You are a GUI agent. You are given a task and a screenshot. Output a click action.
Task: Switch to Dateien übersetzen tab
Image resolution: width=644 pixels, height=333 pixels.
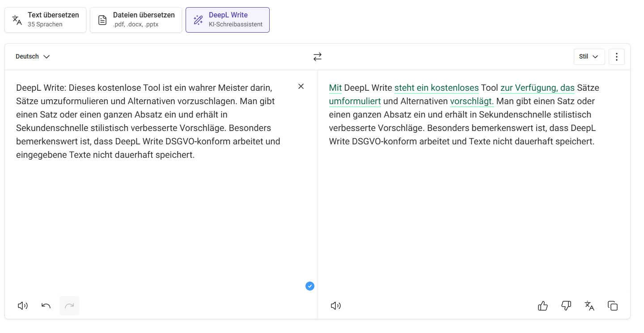(136, 20)
